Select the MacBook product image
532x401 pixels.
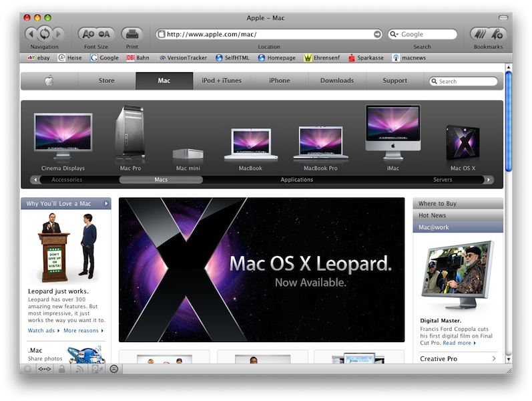coord(251,144)
